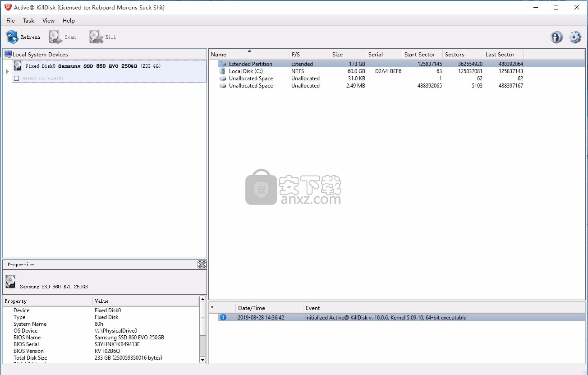Sort by the Name column header
Screen dimensions: 588x375
coord(249,54)
